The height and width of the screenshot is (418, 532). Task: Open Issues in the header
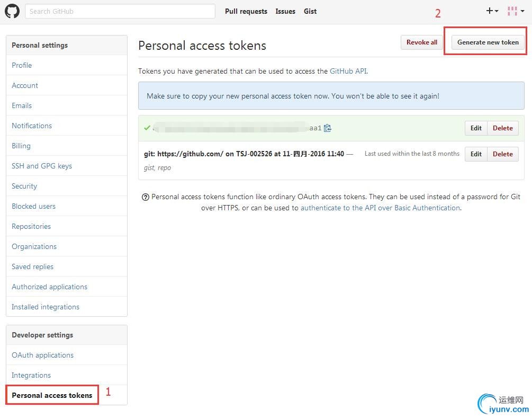click(285, 11)
